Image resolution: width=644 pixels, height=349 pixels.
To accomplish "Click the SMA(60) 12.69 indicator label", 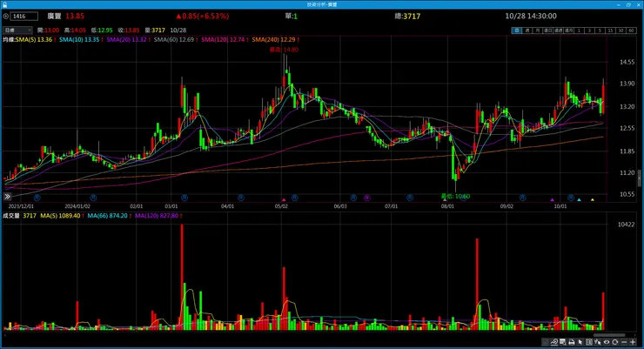I will click(174, 39).
